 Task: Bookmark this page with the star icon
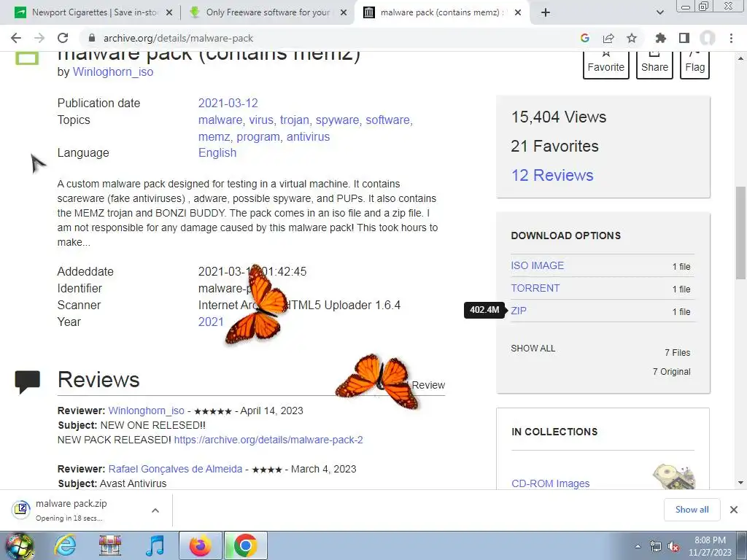tap(632, 38)
